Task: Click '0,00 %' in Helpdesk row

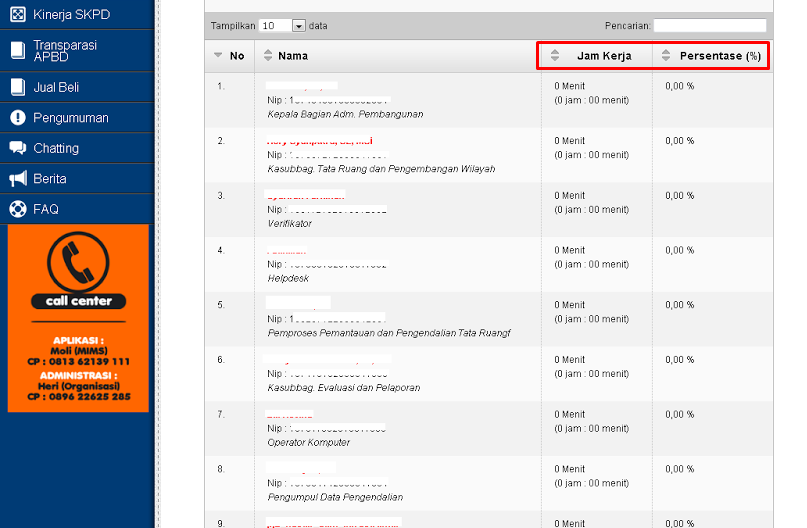Action: [679, 250]
